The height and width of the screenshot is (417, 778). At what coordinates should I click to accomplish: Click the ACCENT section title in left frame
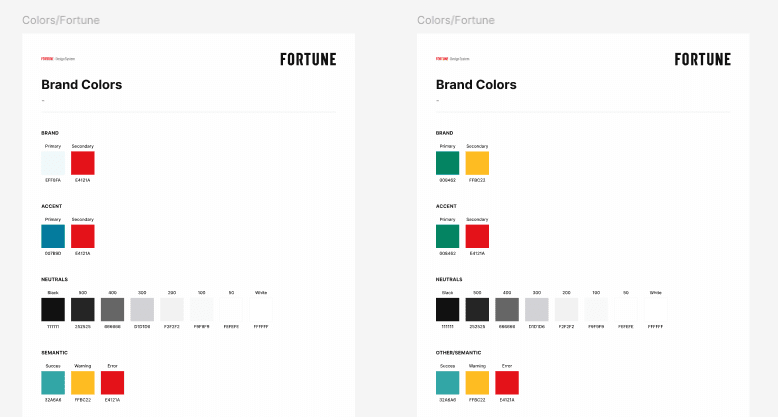click(52, 206)
